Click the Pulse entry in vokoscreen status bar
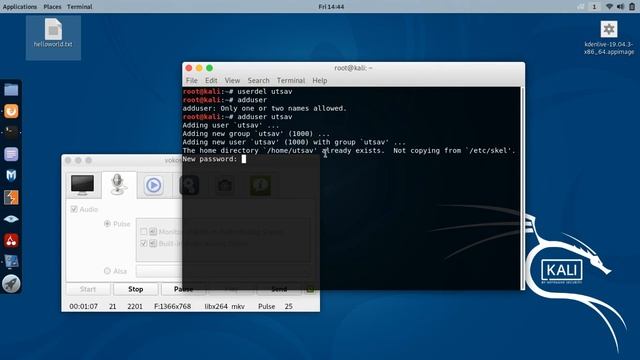Viewport: 640px width, 360px height. pyautogui.click(x=267, y=306)
